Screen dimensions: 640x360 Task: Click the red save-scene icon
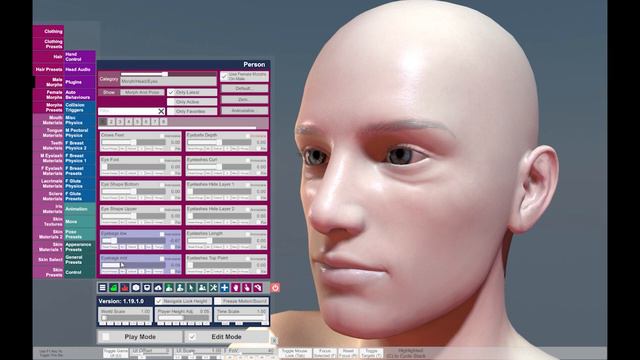(124, 288)
